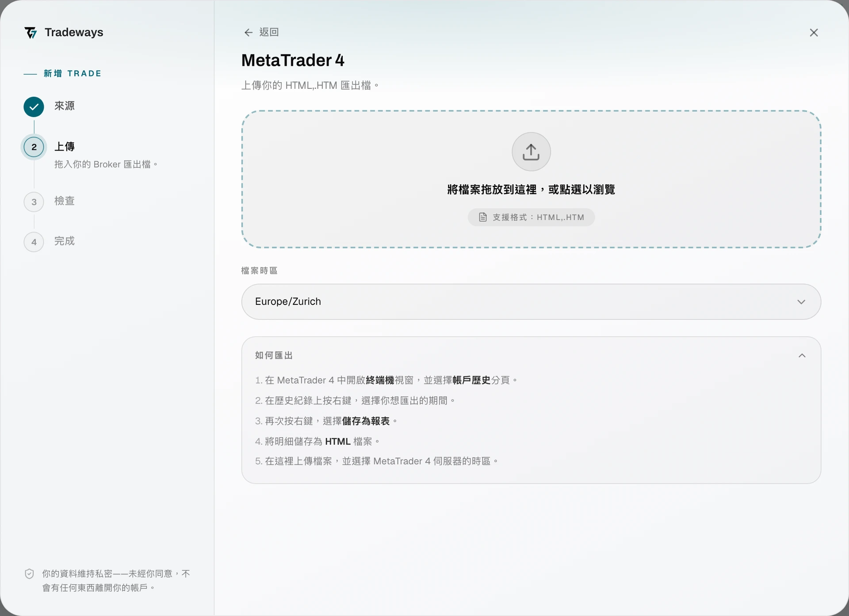Click the privacy notice text 你的資料維持私密
Screen dimensions: 849x616
116,581
